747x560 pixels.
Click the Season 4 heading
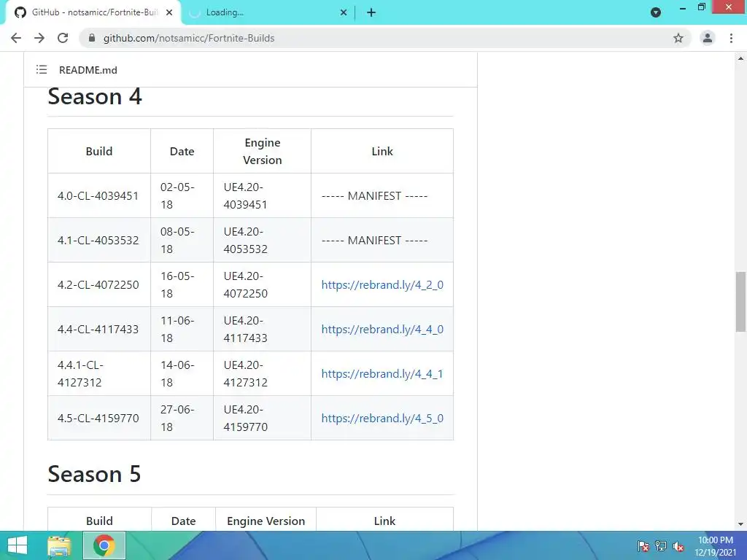coord(95,97)
